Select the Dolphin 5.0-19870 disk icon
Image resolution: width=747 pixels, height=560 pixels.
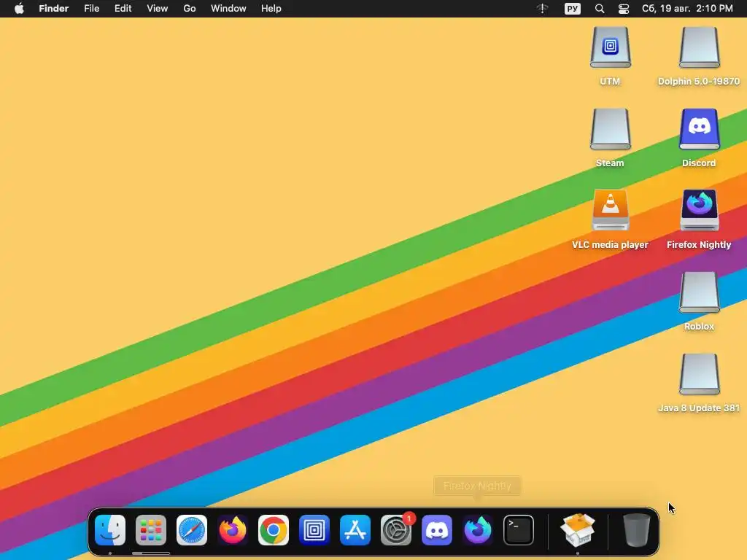coord(699,47)
